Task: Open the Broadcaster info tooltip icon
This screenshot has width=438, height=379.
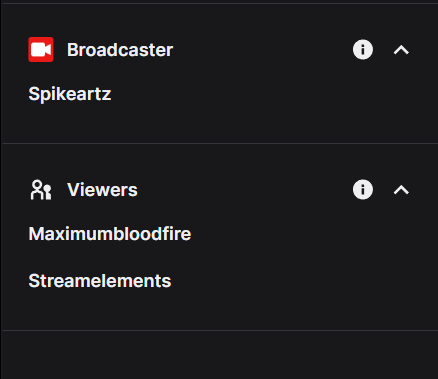Action: click(x=363, y=50)
